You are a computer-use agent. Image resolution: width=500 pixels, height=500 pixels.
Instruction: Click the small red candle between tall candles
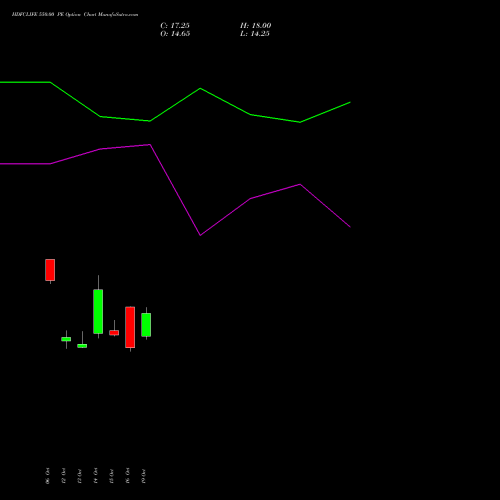point(114,332)
